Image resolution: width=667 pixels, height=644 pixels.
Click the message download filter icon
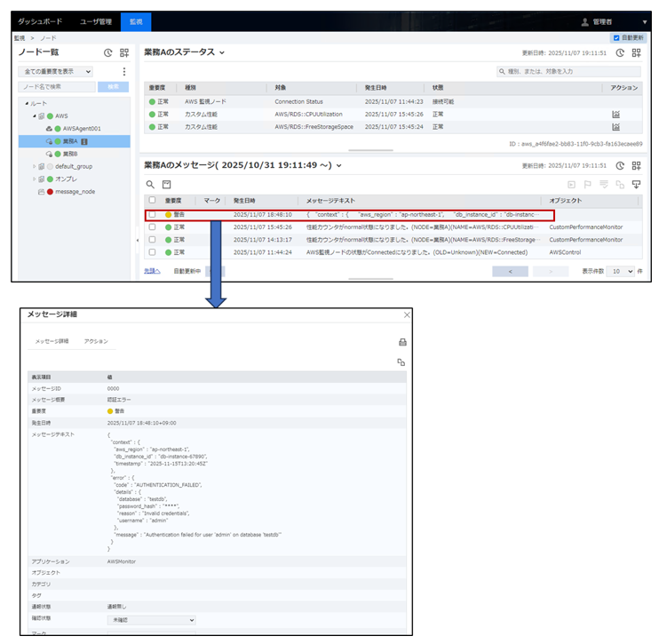tap(636, 184)
